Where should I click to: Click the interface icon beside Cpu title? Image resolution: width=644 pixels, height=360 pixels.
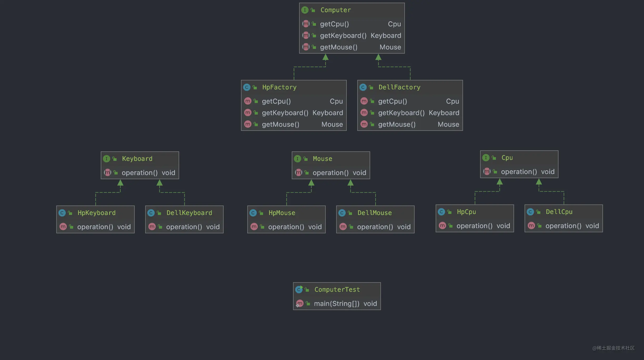[x=486, y=158]
